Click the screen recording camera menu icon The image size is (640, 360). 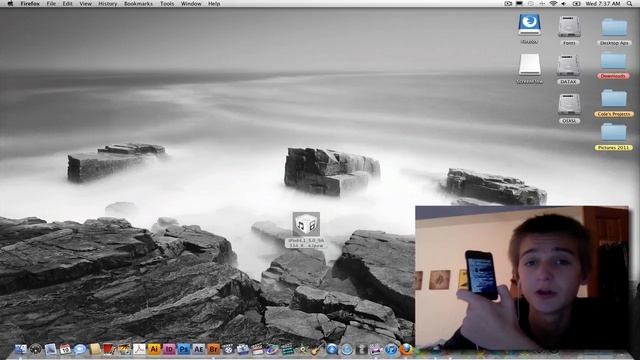coord(508,4)
